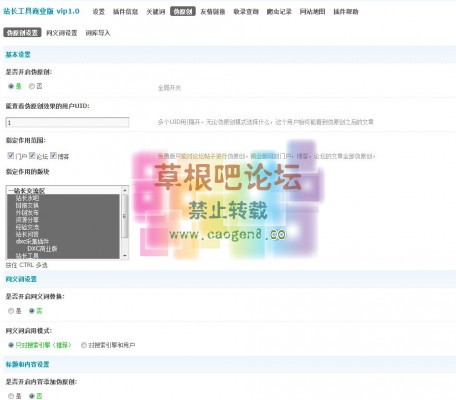Image resolution: width=456 pixels, height=400 pixels.
Task: Click the forum list scroll-up arrow
Action: coord(125,190)
